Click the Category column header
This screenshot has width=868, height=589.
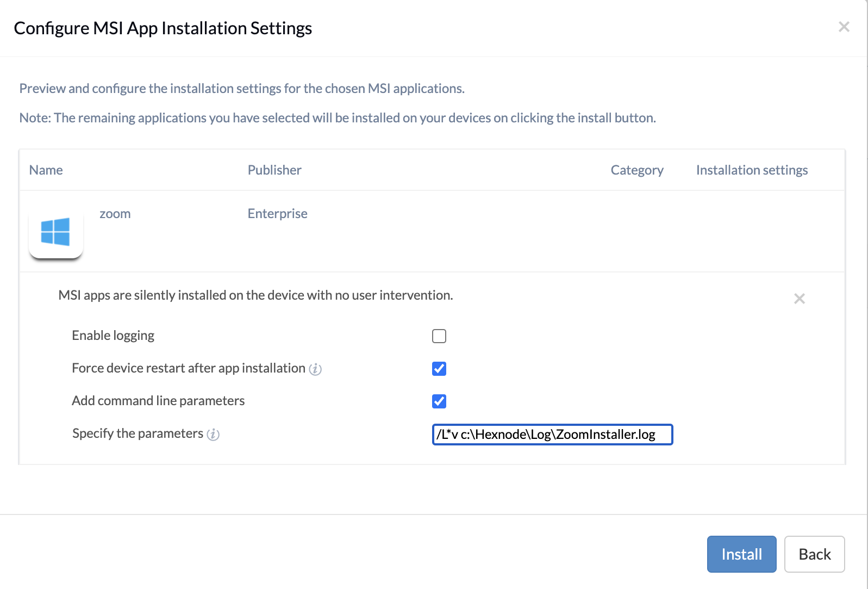point(637,170)
